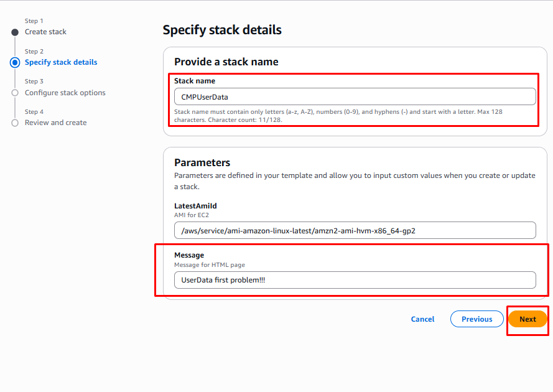Cancel the stack creation
Screen dimensions: 553x392
tap(422, 319)
